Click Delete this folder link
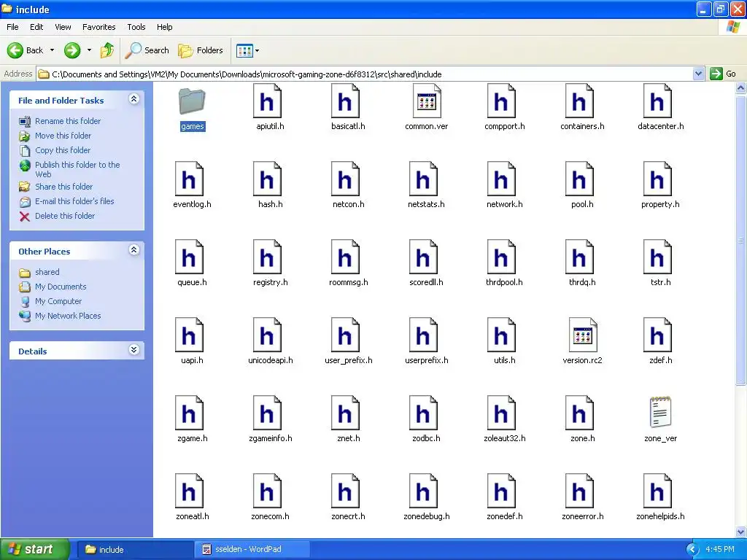Image resolution: width=747 pixels, height=560 pixels. 65,216
